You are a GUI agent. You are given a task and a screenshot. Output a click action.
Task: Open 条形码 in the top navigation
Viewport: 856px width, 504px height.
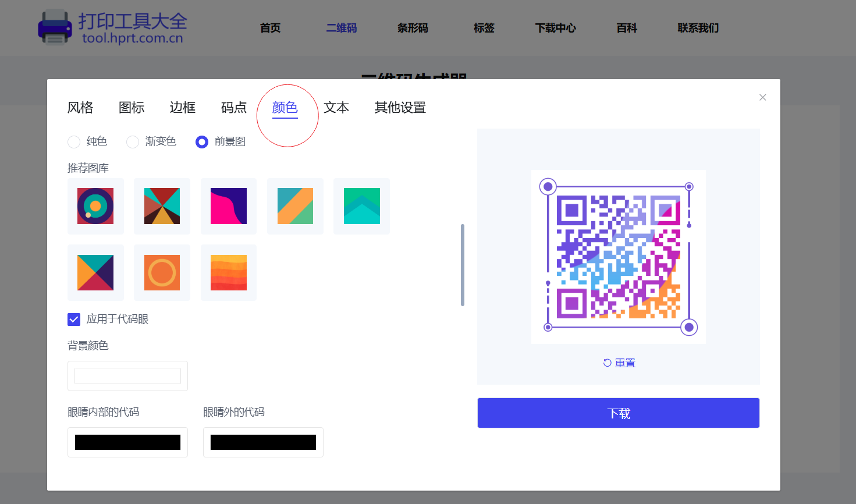point(413,28)
